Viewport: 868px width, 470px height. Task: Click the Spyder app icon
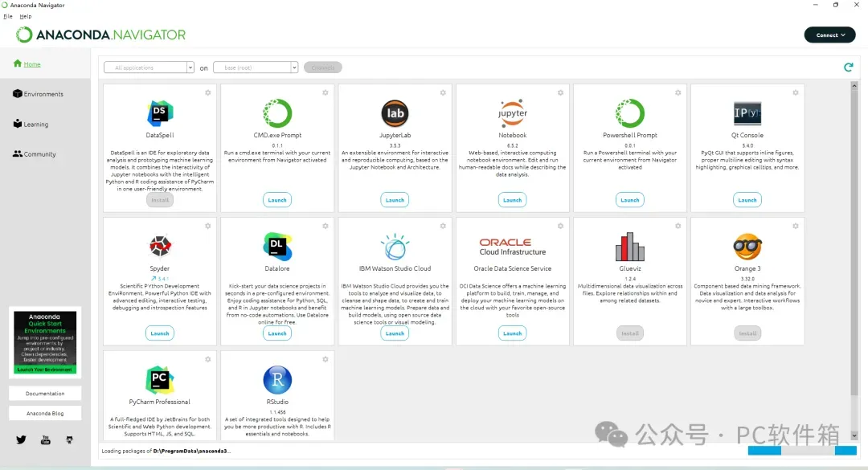click(160, 247)
